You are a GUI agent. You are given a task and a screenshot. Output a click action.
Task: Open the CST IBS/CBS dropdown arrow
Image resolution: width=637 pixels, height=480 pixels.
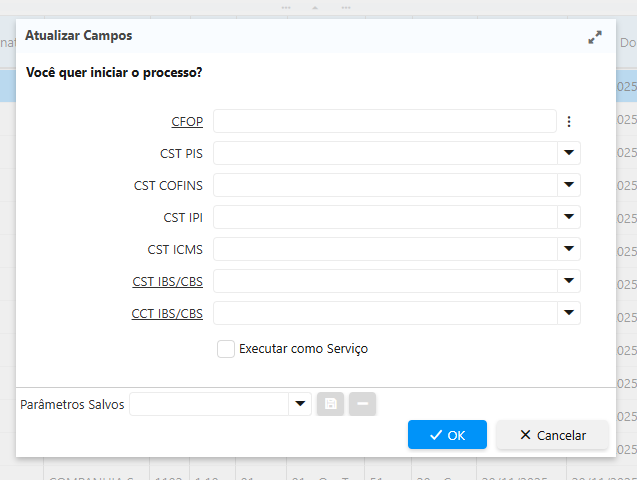(x=569, y=281)
